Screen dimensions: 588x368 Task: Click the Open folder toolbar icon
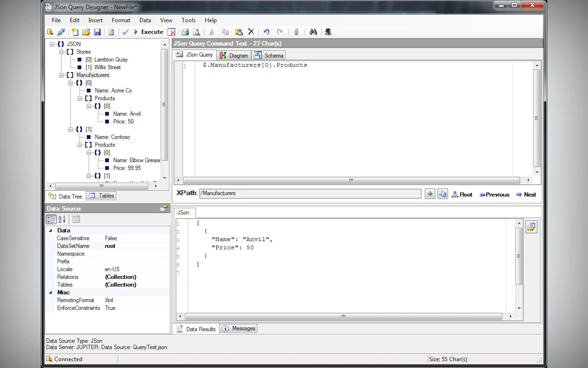point(86,32)
